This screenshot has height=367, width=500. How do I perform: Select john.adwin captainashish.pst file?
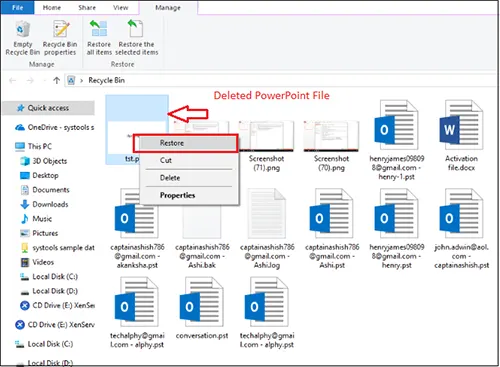(x=461, y=229)
